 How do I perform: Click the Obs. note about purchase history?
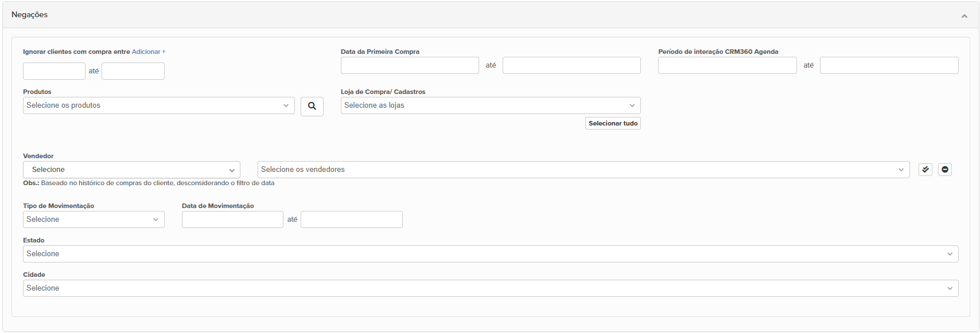point(149,183)
